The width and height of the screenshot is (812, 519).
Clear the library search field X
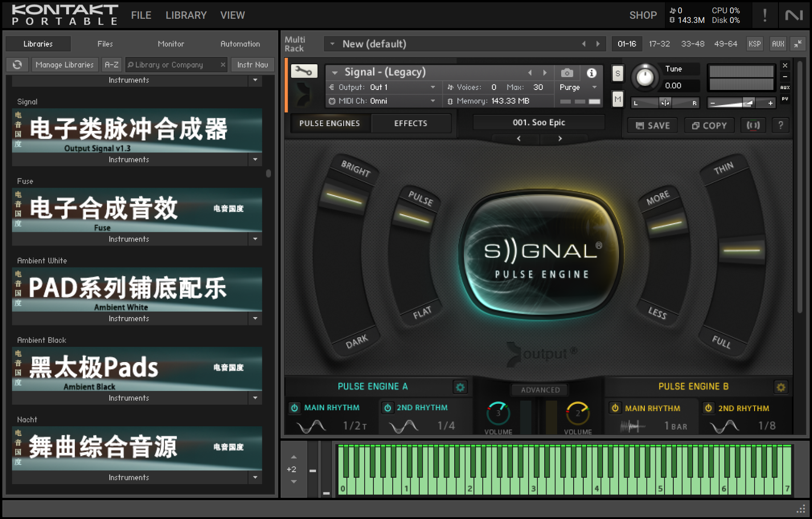coord(223,65)
